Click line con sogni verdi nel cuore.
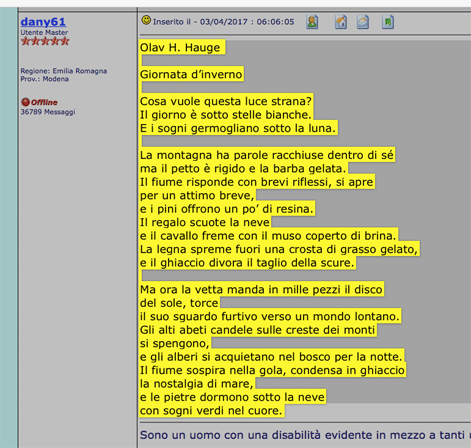 pos(211,411)
